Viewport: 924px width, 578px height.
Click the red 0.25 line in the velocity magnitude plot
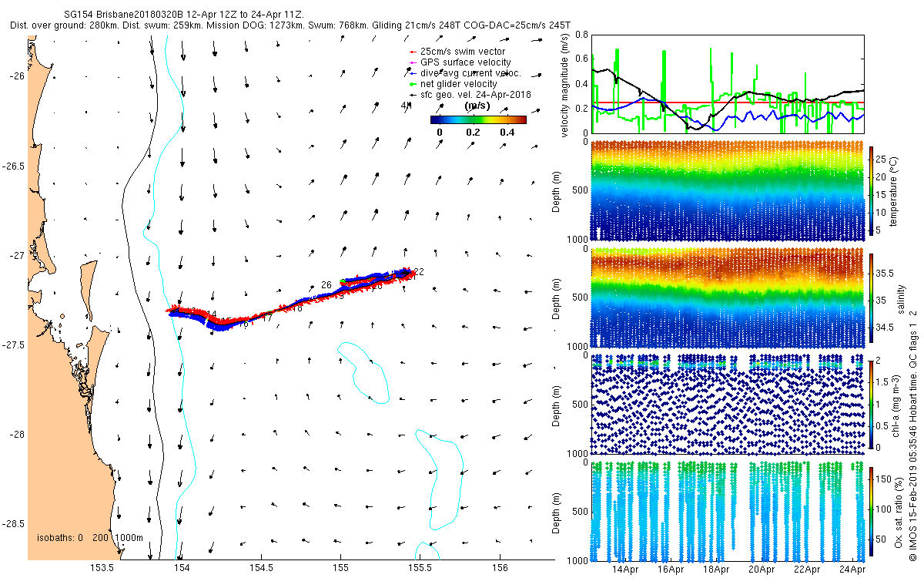click(728, 102)
